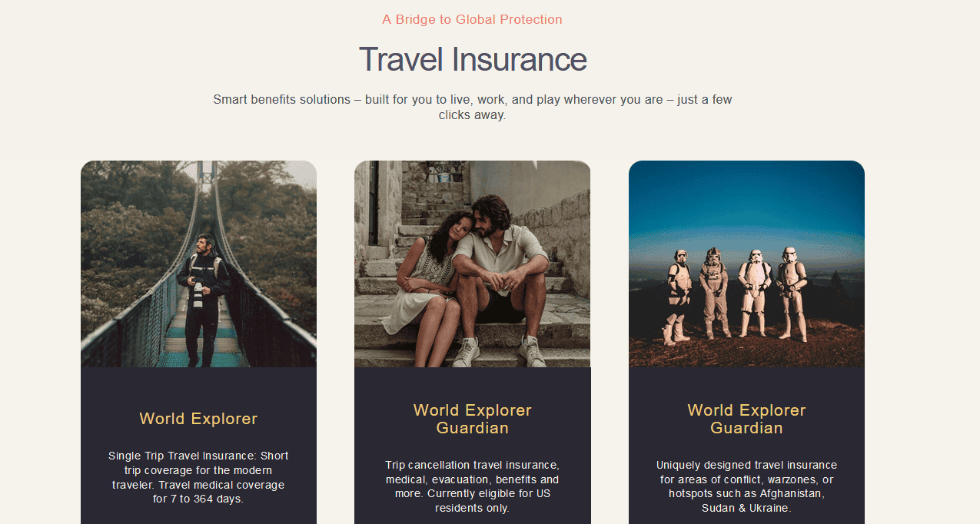The height and width of the screenshot is (524, 980).
Task: Open the couple on stone steps photo
Action: point(472,264)
